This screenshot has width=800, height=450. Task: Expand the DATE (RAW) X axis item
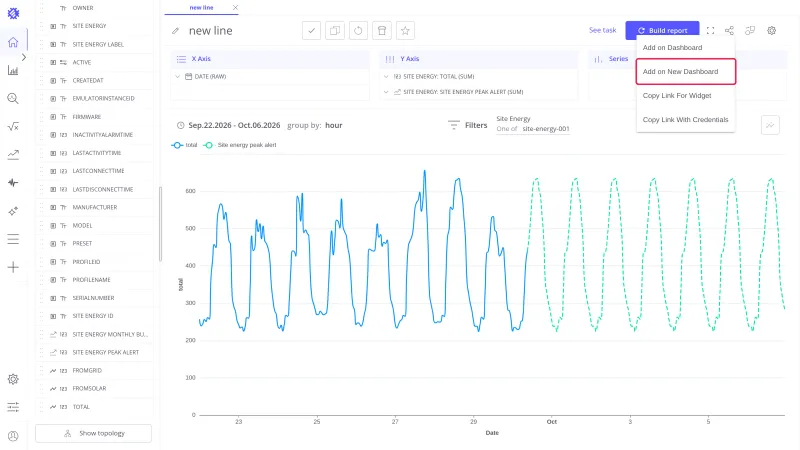point(178,77)
